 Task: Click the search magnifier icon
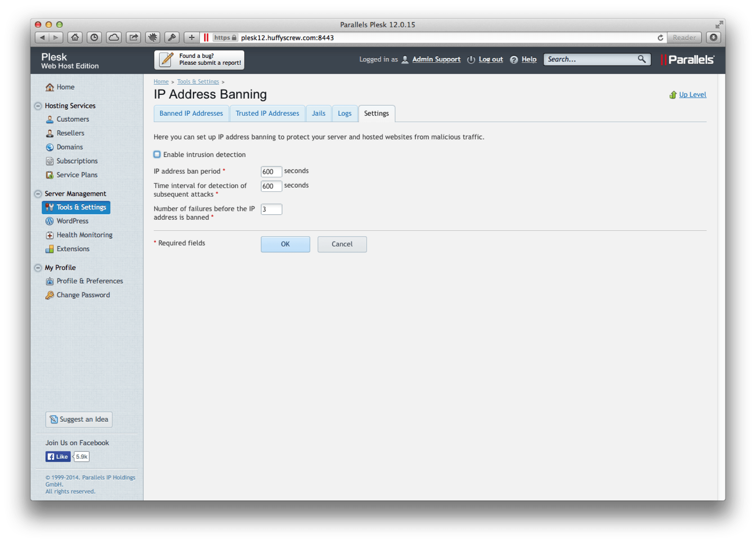(641, 59)
